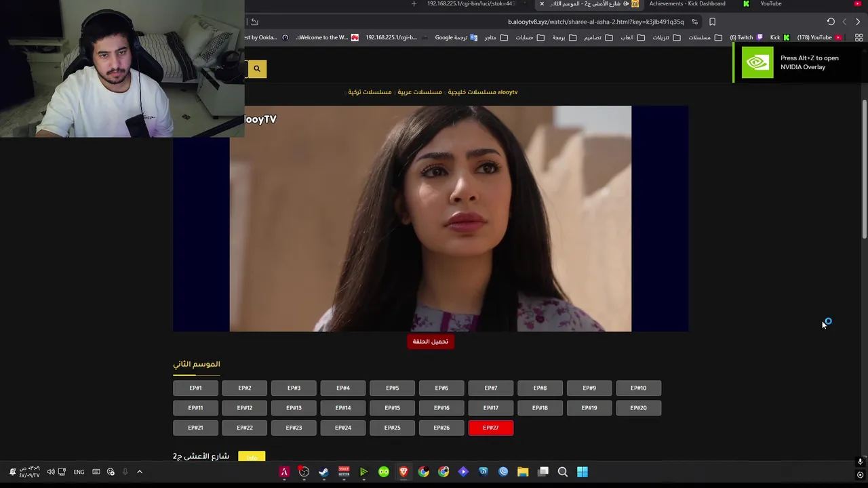Image resolution: width=868 pixels, height=488 pixels.
Task: Open the تنزيلات bookmarks folder
Action: [x=666, y=37]
